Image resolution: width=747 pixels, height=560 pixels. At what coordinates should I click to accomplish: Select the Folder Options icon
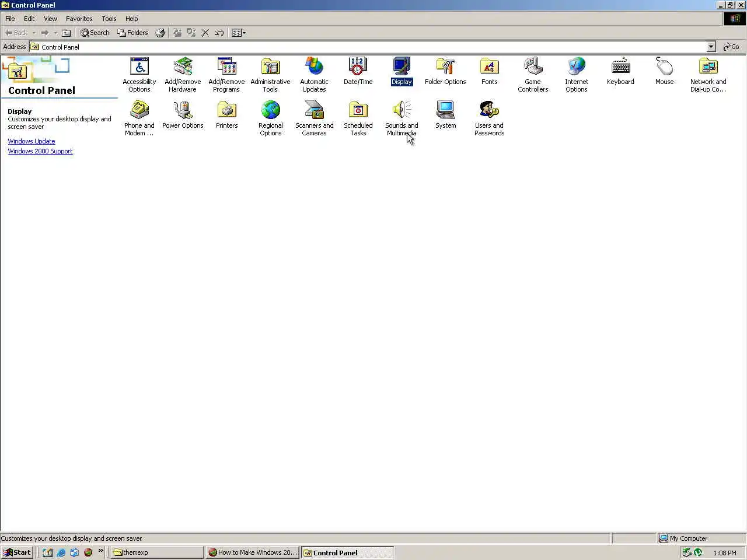[445, 71]
